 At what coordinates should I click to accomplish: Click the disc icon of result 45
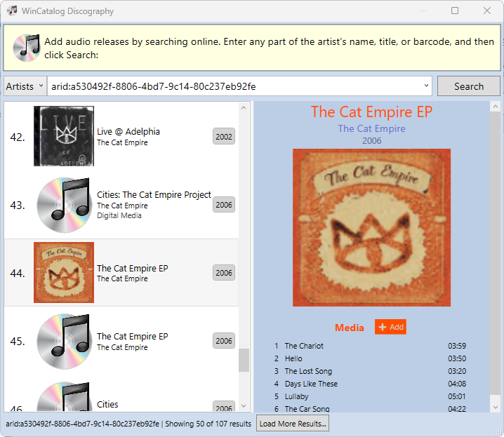click(64, 341)
